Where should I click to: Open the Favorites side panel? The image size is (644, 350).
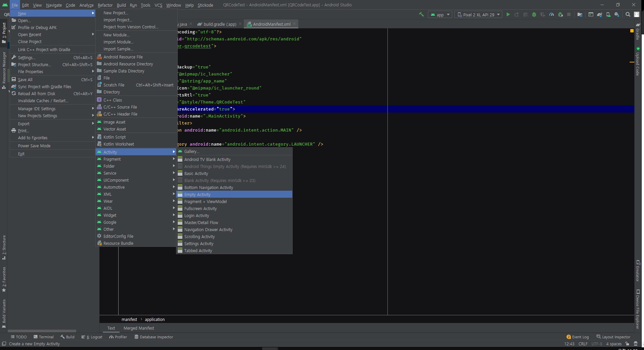pos(4,280)
